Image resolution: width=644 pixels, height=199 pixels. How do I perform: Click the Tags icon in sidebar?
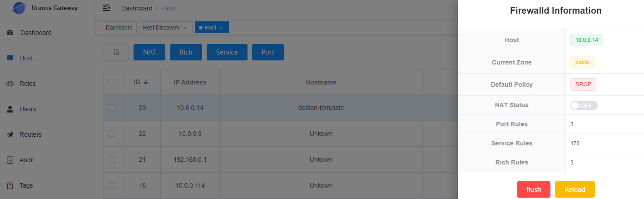point(10,185)
